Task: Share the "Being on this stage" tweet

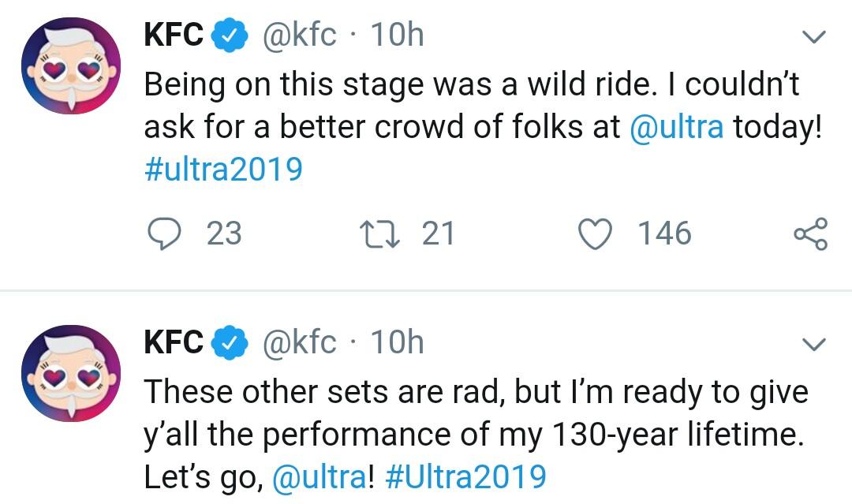Action: tap(811, 234)
